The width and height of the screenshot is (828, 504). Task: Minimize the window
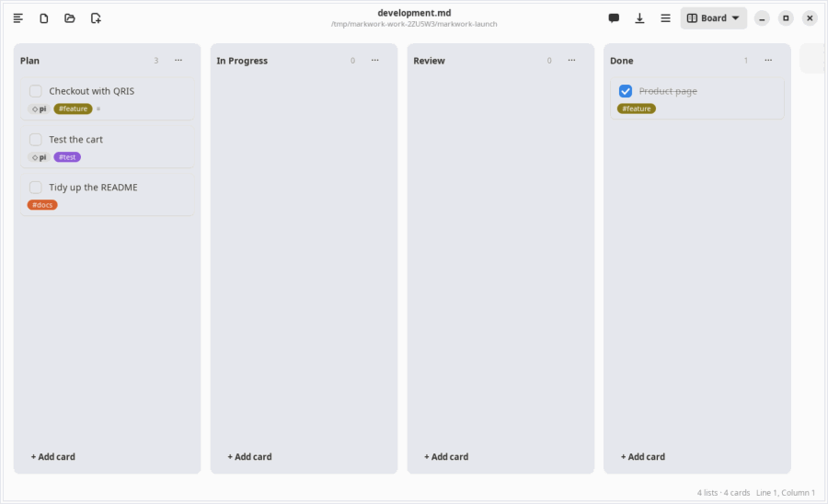click(762, 18)
